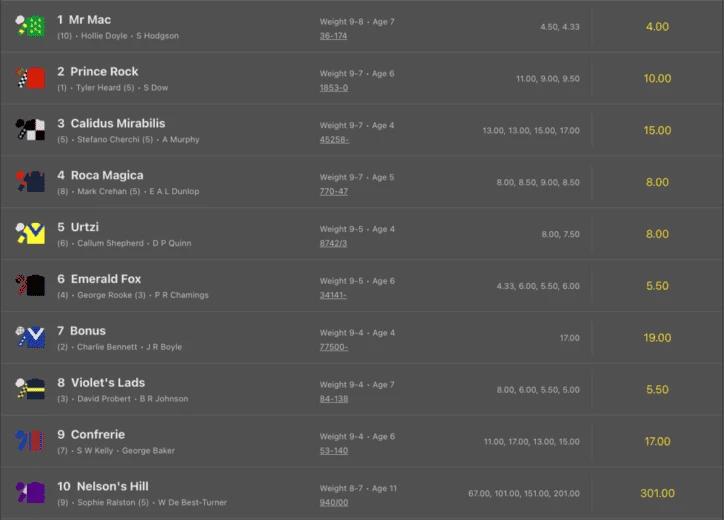
Task: Select Emerald Fox odds 5.50
Action: 657,286
